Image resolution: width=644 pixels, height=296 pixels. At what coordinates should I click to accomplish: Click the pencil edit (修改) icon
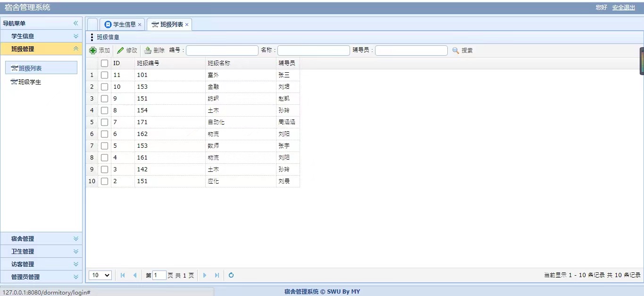[120, 51]
